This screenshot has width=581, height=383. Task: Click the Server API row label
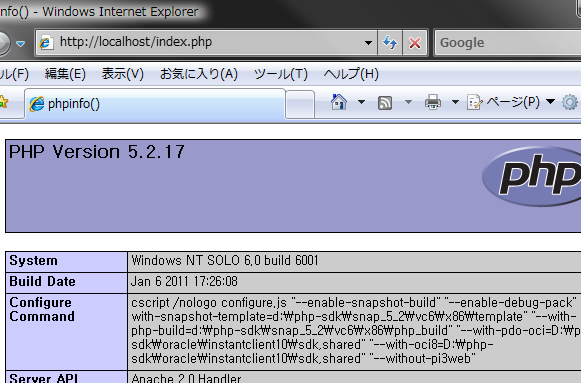44,378
